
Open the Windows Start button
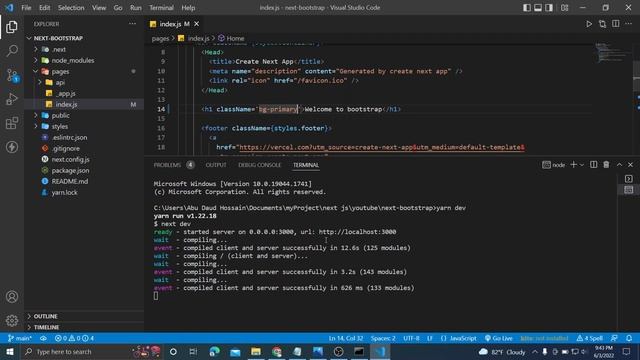click(10, 351)
